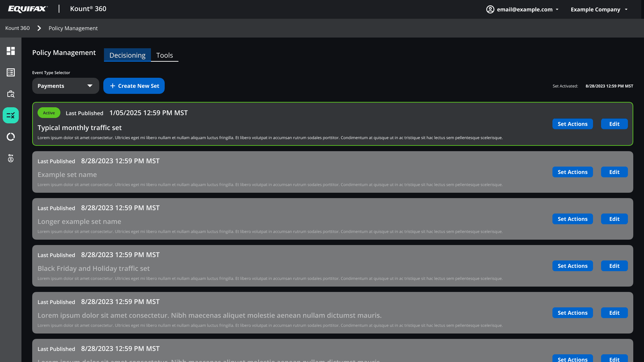This screenshot has height=362, width=644.
Task: Open the case search sidebar icon
Action: pyautogui.click(x=11, y=94)
